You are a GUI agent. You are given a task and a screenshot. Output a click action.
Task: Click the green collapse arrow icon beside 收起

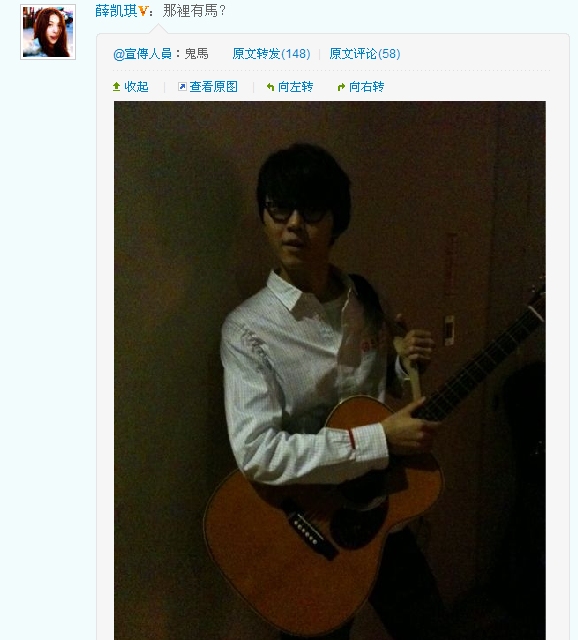pos(116,87)
